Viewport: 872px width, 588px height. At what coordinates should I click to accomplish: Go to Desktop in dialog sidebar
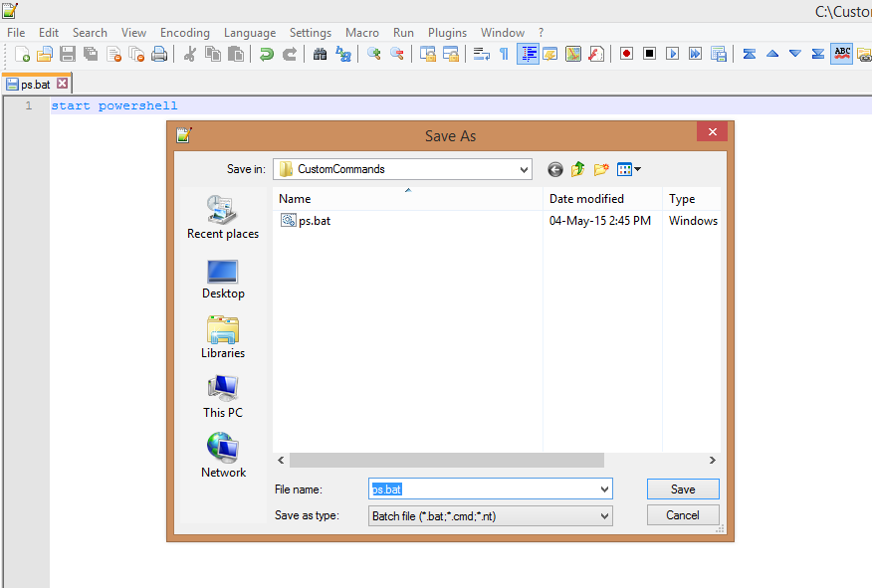pyautogui.click(x=223, y=281)
